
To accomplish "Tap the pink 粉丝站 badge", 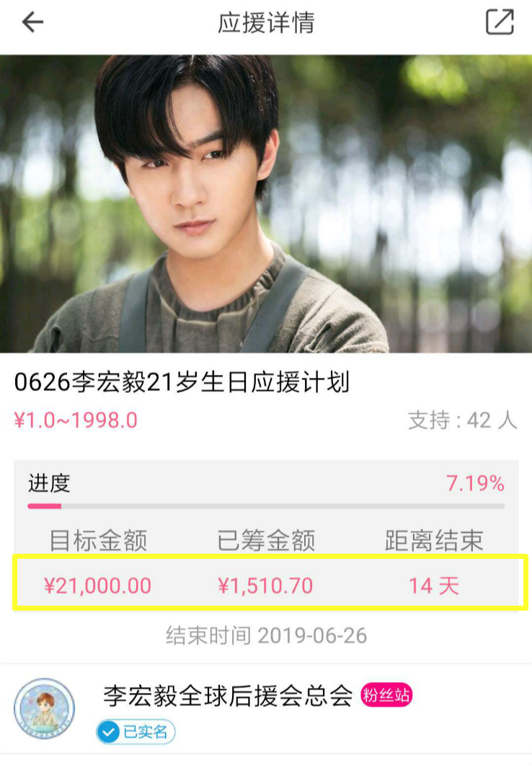I will (x=386, y=695).
